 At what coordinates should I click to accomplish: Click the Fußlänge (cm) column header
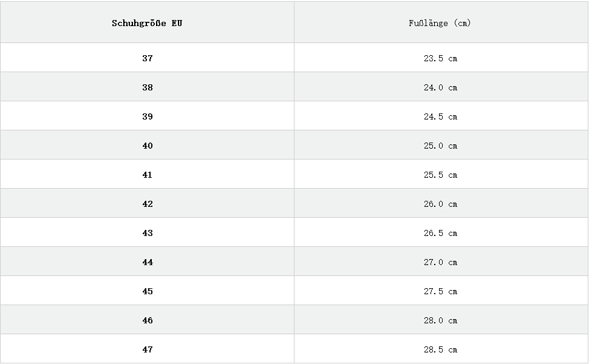coord(440,23)
